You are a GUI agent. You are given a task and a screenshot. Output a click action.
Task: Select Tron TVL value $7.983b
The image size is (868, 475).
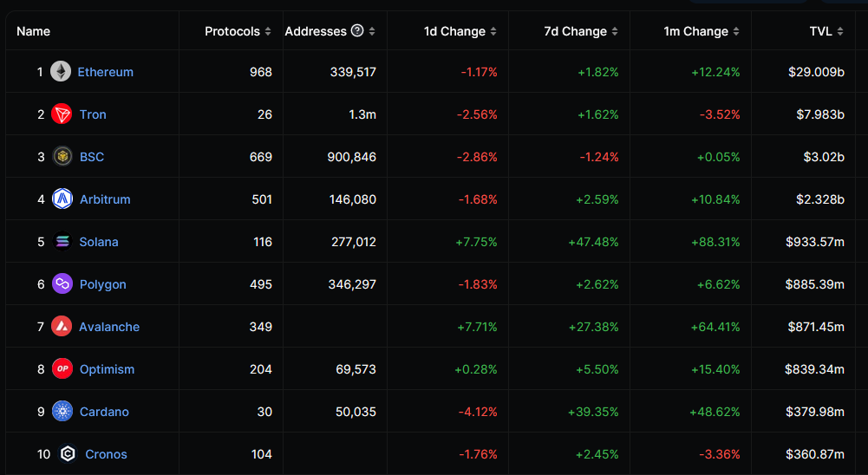click(820, 114)
